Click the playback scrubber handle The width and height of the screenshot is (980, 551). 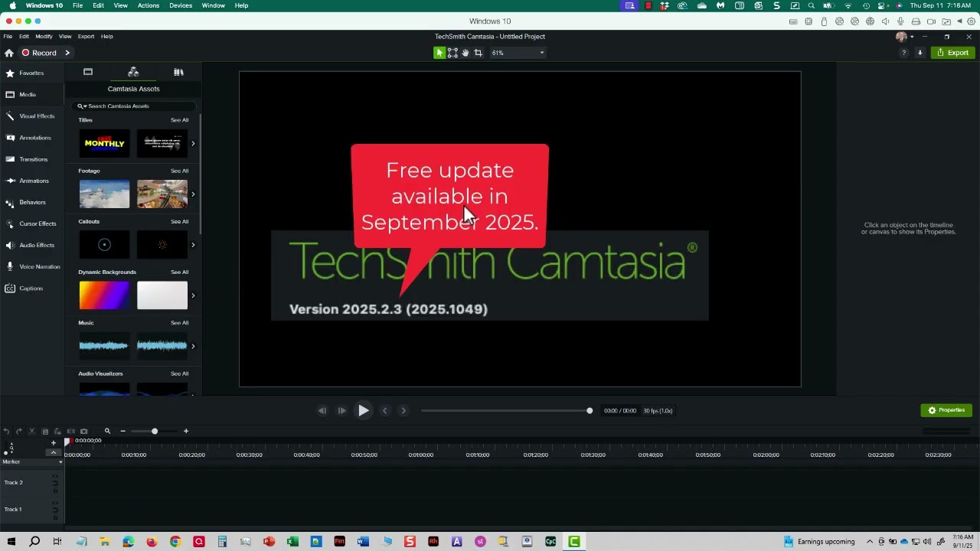tap(590, 411)
